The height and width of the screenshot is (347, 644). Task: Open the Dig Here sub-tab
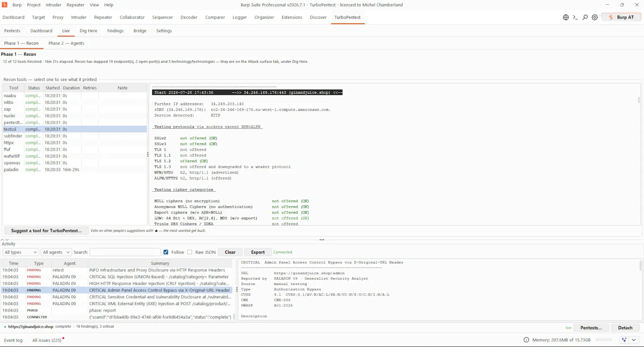[89, 31]
